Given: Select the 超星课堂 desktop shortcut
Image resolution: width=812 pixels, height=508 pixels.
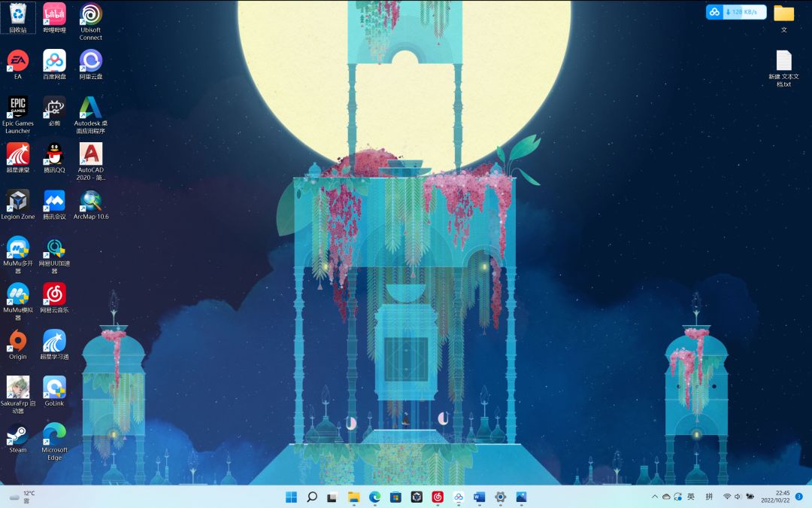Looking at the screenshot, I should click(18, 157).
